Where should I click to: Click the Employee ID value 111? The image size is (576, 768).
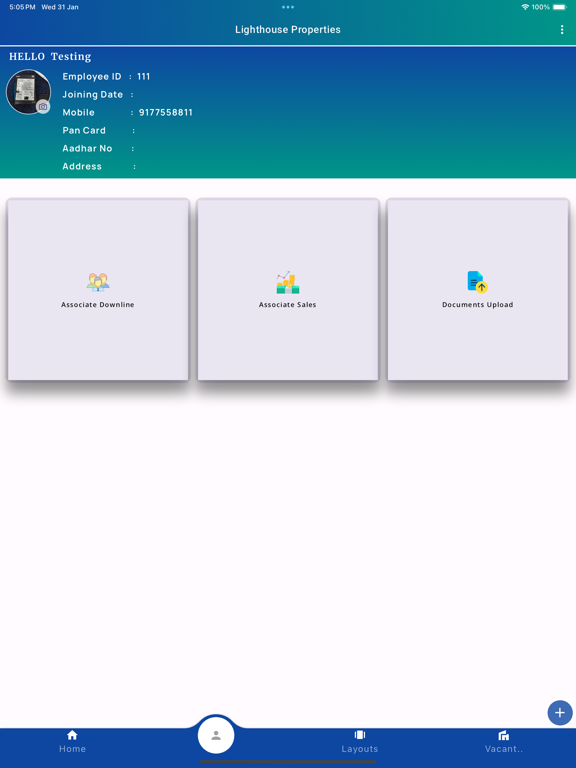(144, 76)
